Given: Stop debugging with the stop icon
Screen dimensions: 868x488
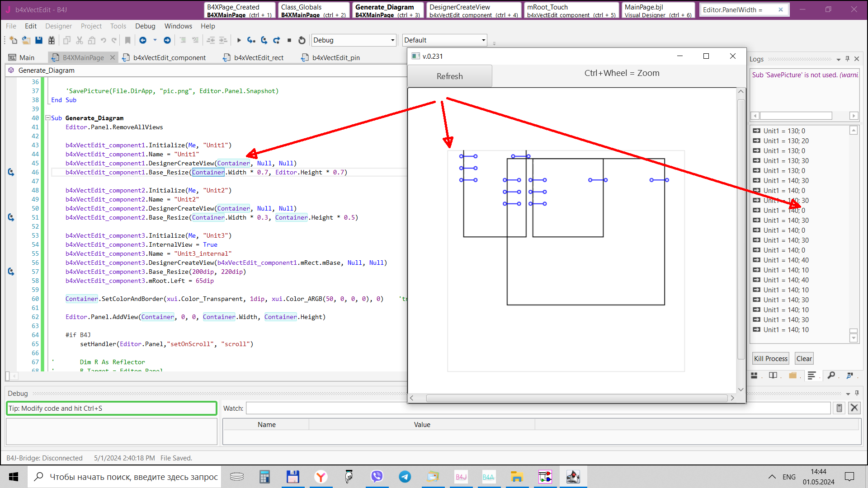Looking at the screenshot, I should pos(289,40).
